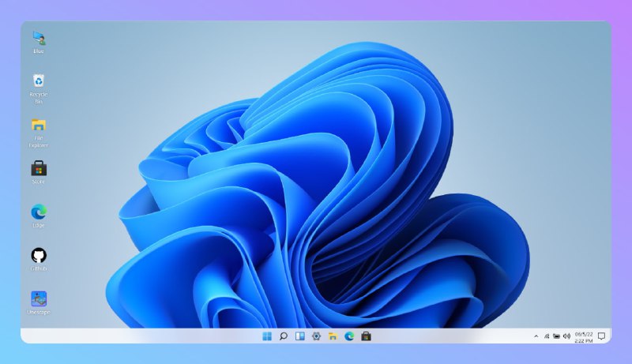632x364 pixels.
Task: Click the taskbar Search magnifier
Action: (284, 336)
